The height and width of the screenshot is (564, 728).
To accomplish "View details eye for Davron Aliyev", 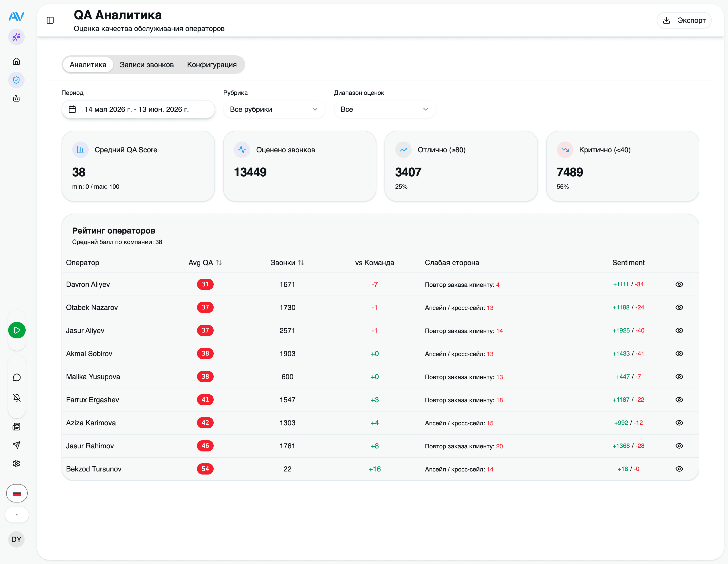I will pos(679,285).
